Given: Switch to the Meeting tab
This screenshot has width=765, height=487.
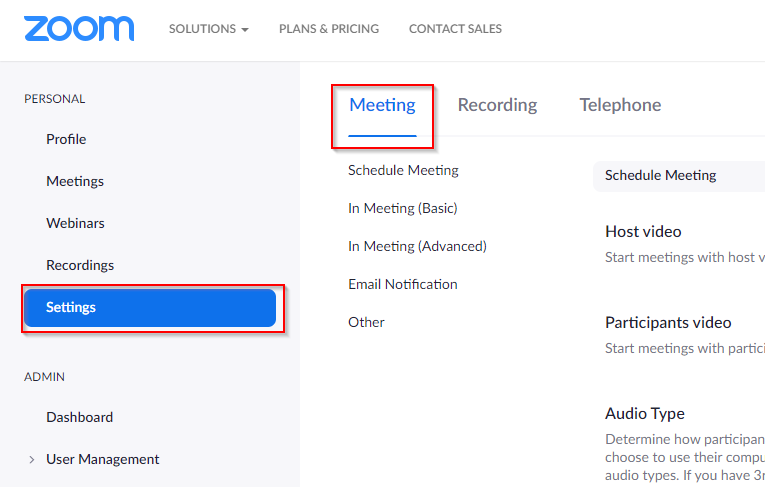Looking at the screenshot, I should click(382, 105).
